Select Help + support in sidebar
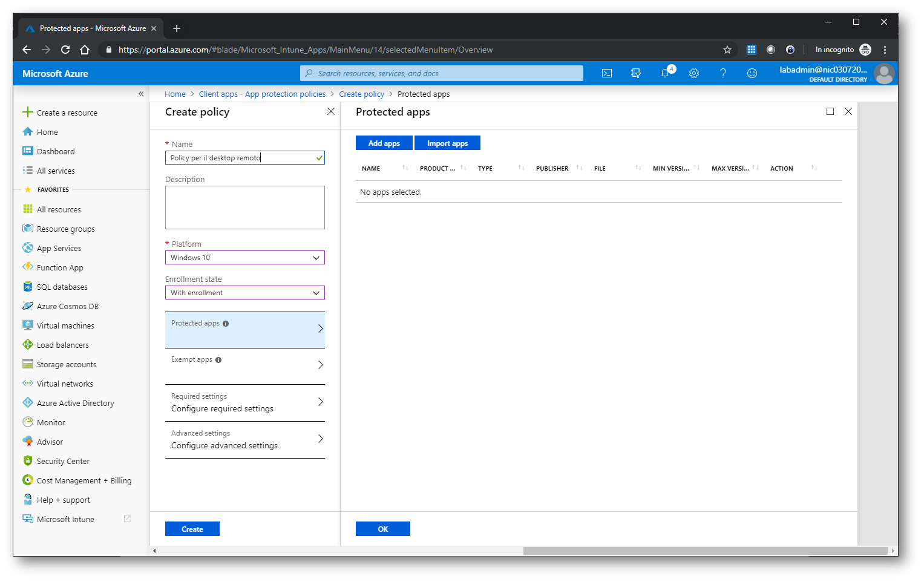Screen dimensions: 924x582 pyautogui.click(x=63, y=500)
